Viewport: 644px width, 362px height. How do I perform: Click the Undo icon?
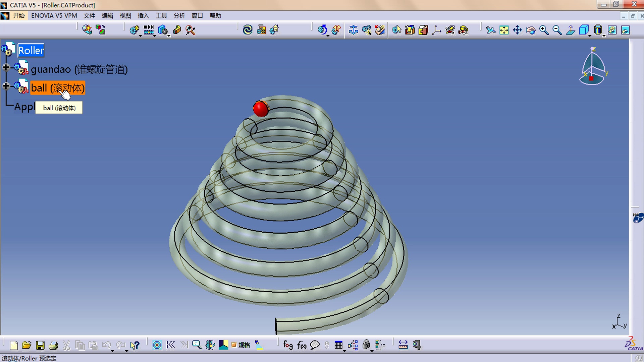tap(107, 345)
